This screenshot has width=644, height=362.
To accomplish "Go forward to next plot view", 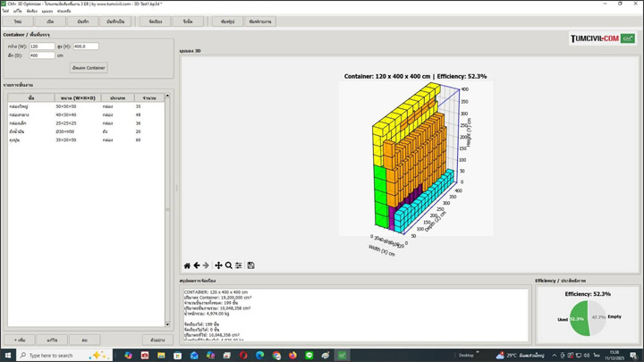I will pyautogui.click(x=207, y=265).
